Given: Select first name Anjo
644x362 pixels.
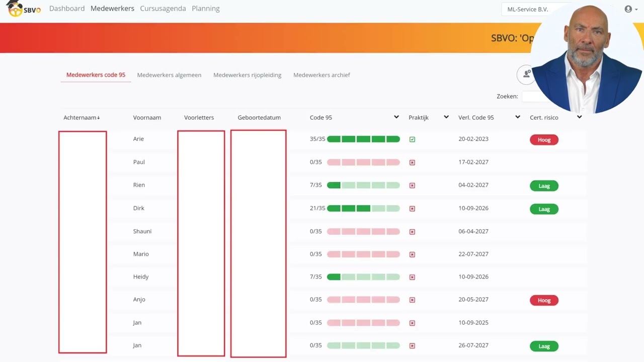Looking at the screenshot, I should 139,300.
